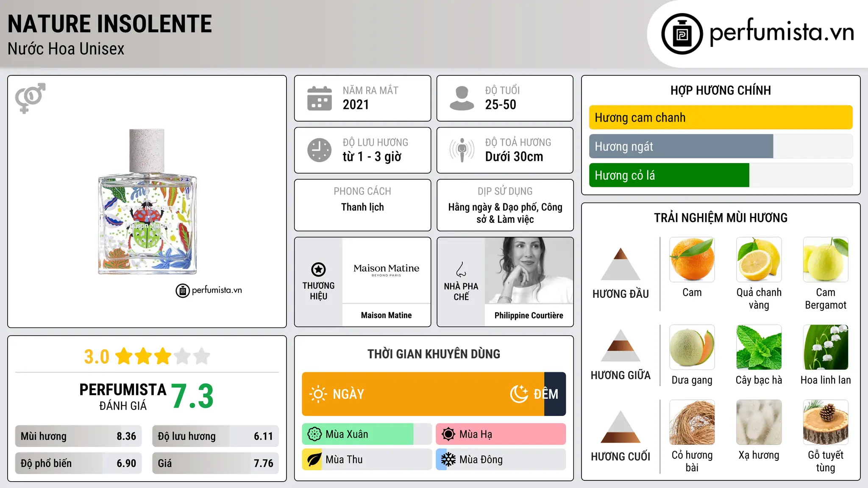Click the moon icon next to Đêm
The image size is (868, 488).
pos(519,394)
